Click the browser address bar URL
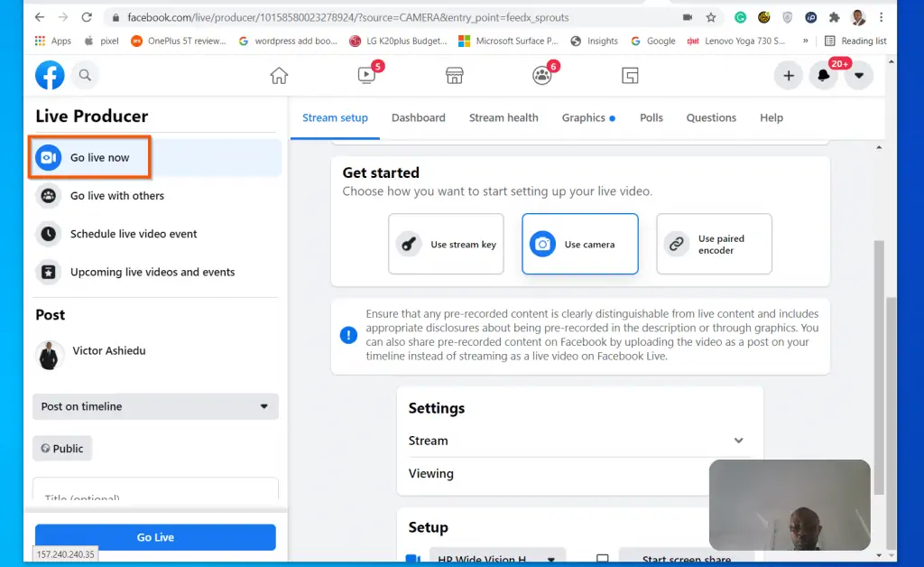924x567 pixels. [x=348, y=18]
